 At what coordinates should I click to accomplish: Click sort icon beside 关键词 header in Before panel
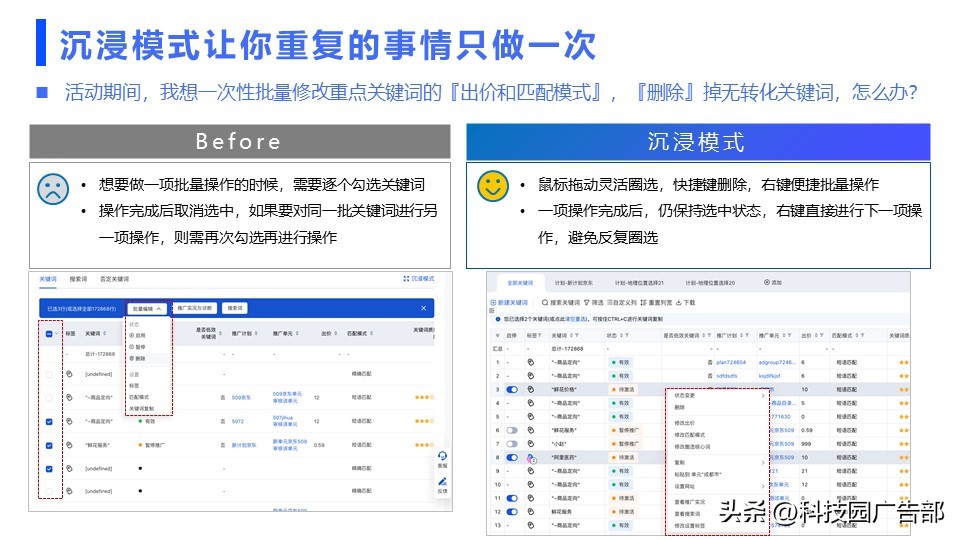(105, 334)
